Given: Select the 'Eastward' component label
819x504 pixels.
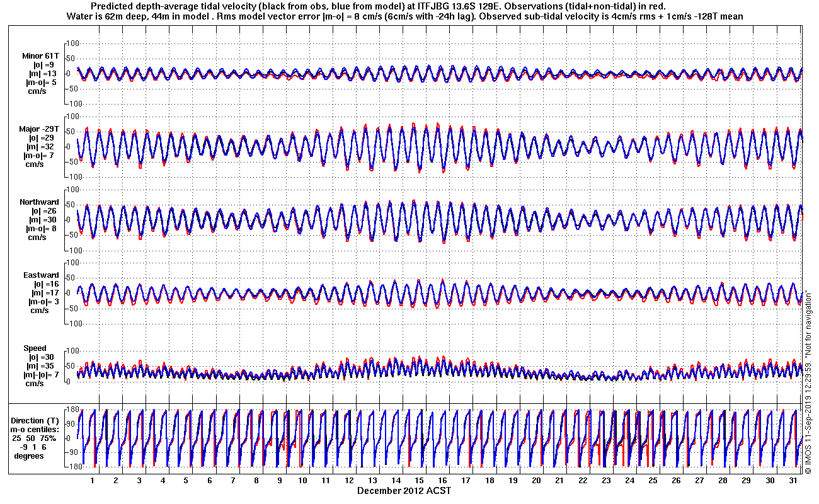Looking at the screenshot, I should click(41, 275).
